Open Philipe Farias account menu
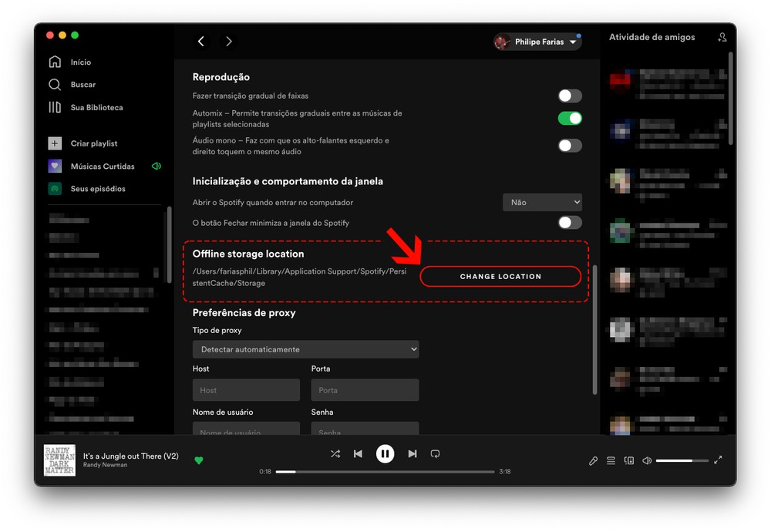Image resolution: width=771 pixels, height=532 pixels. pyautogui.click(x=537, y=42)
